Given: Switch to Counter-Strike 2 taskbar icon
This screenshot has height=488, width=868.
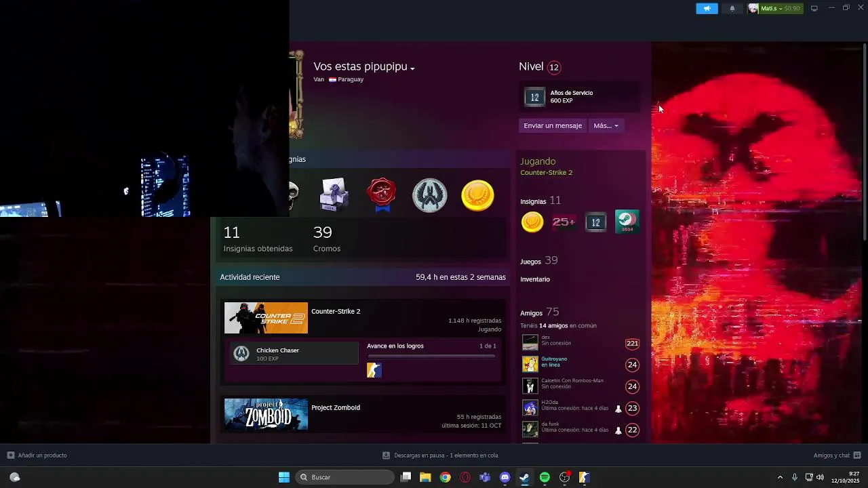Looking at the screenshot, I should [585, 477].
